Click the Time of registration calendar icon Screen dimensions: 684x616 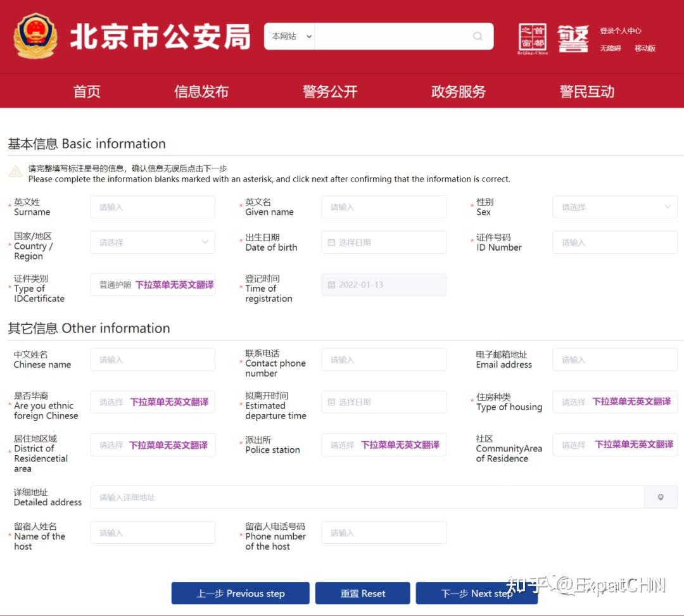tap(331, 285)
